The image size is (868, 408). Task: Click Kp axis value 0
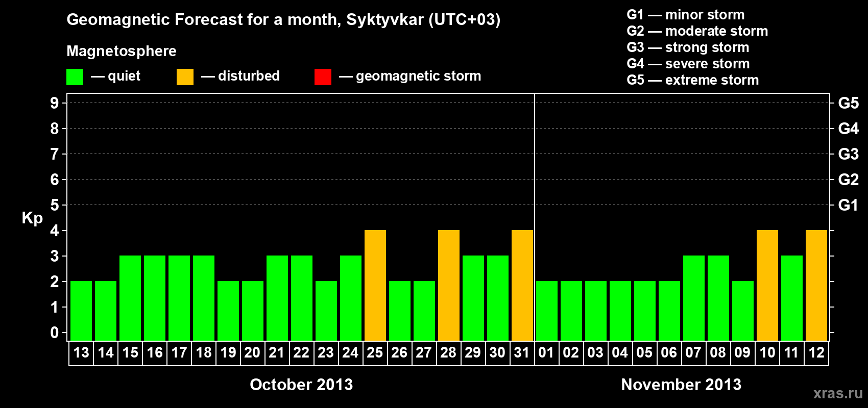[x=55, y=333]
